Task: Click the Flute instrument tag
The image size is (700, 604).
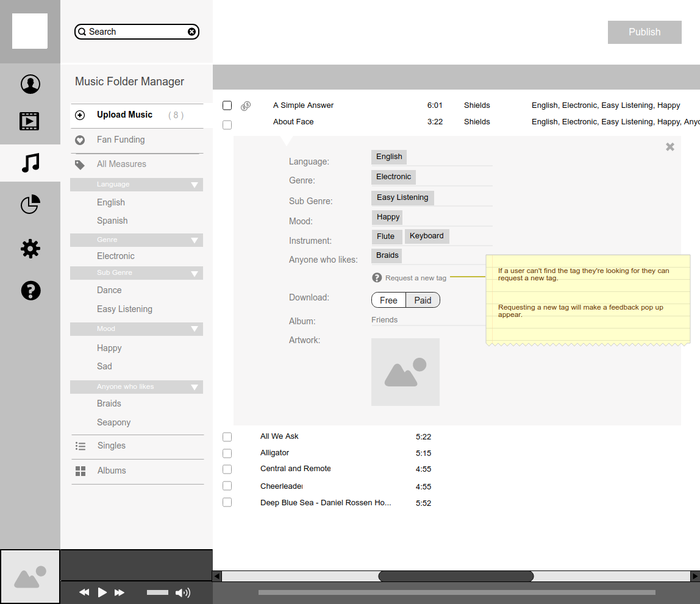Action: pyautogui.click(x=386, y=236)
